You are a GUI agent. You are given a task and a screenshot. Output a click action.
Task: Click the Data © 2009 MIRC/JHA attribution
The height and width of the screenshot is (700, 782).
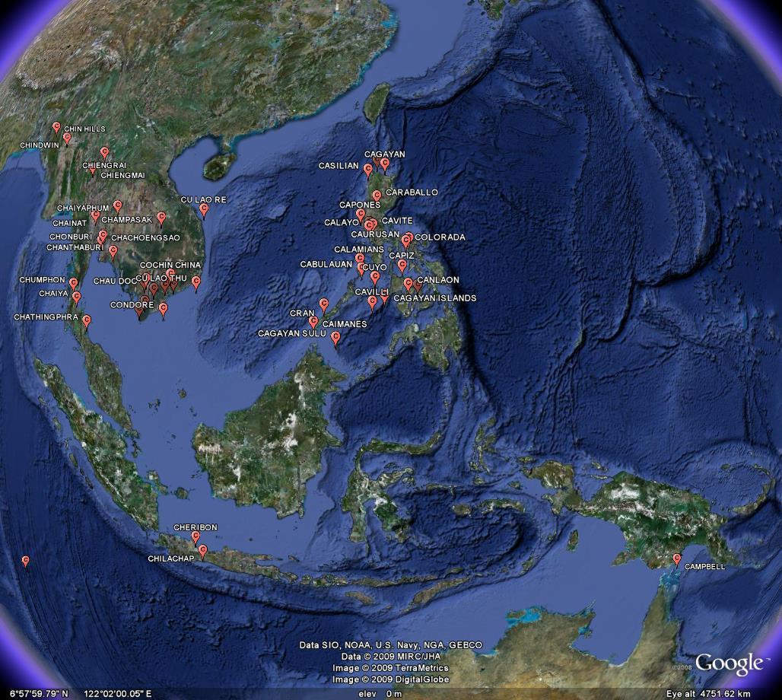(x=391, y=657)
